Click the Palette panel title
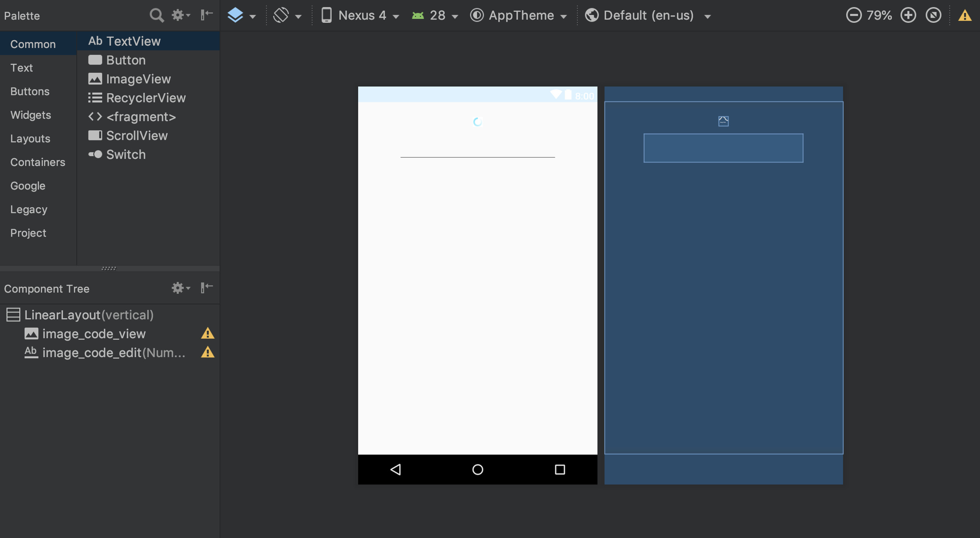The image size is (980, 538). (x=22, y=16)
